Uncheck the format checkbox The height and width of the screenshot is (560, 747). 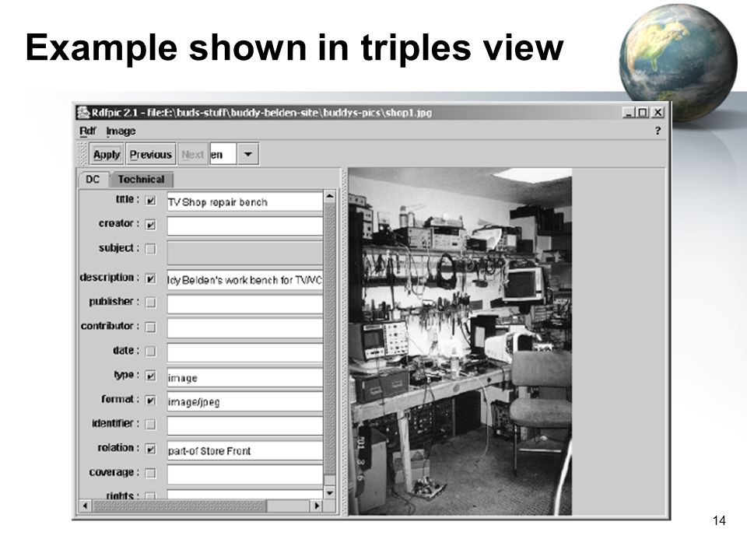pyautogui.click(x=150, y=400)
